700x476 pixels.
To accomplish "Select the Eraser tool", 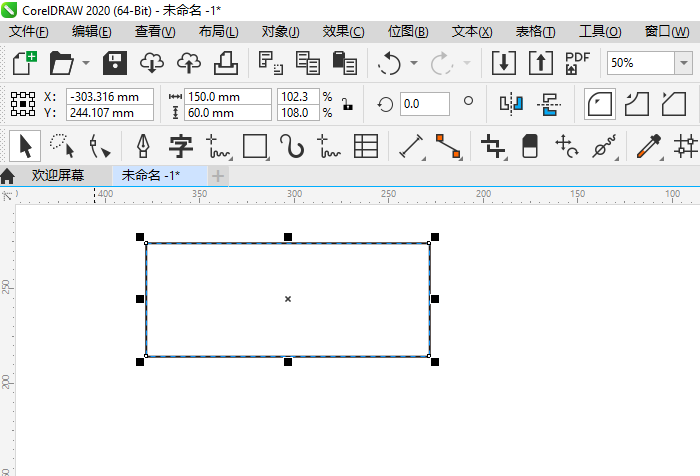I will (530, 146).
